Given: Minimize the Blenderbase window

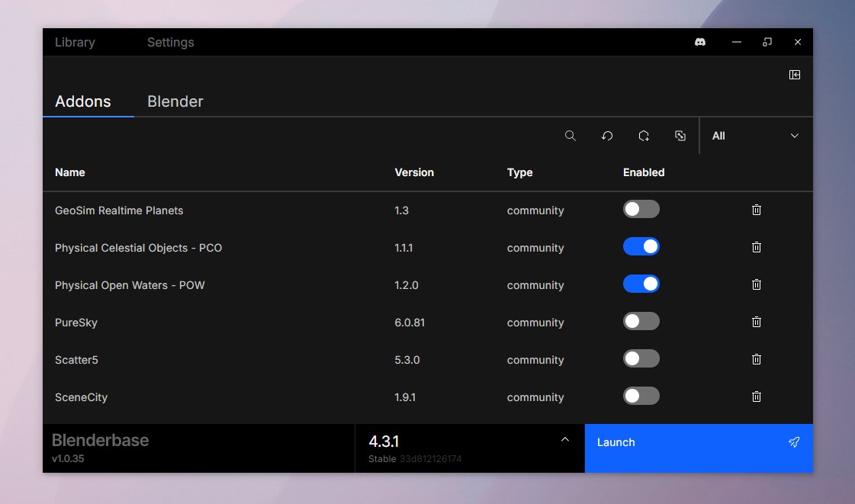Looking at the screenshot, I should tap(737, 42).
